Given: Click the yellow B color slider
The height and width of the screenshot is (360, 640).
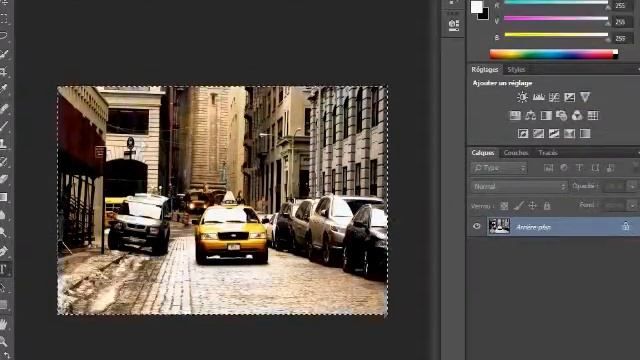Looking at the screenshot, I should [556, 35].
